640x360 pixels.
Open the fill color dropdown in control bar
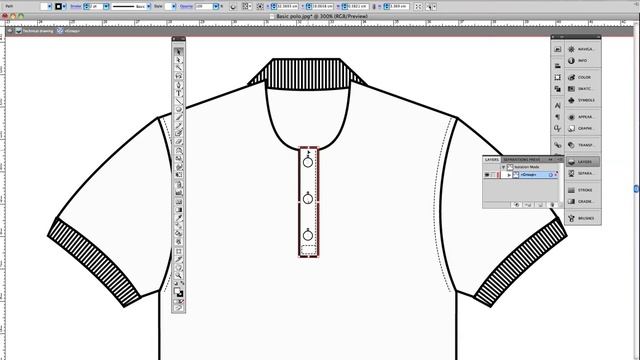point(50,7)
